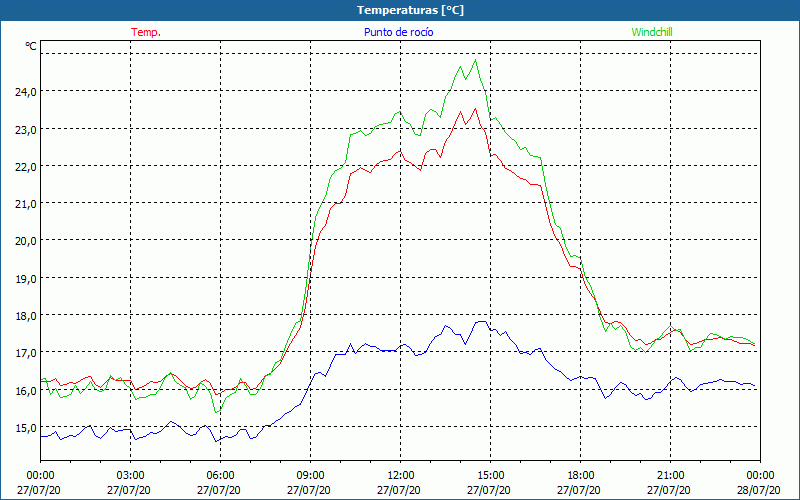The image size is (800, 500).
Task: Click the blue dew point peak near 14:40
Action: (x=481, y=321)
